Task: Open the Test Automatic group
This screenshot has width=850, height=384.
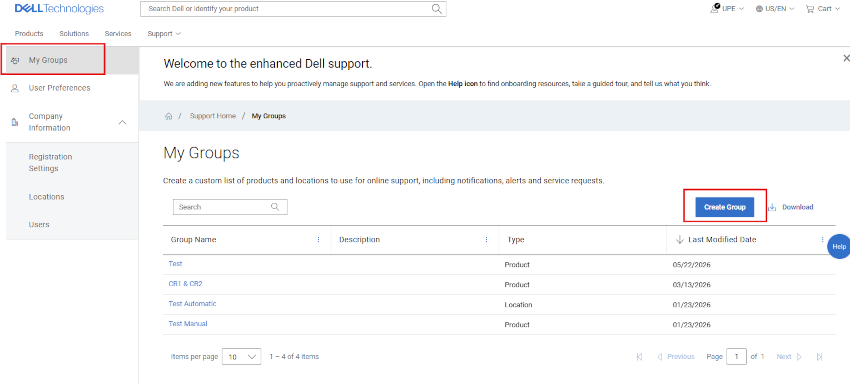Action: coord(192,304)
